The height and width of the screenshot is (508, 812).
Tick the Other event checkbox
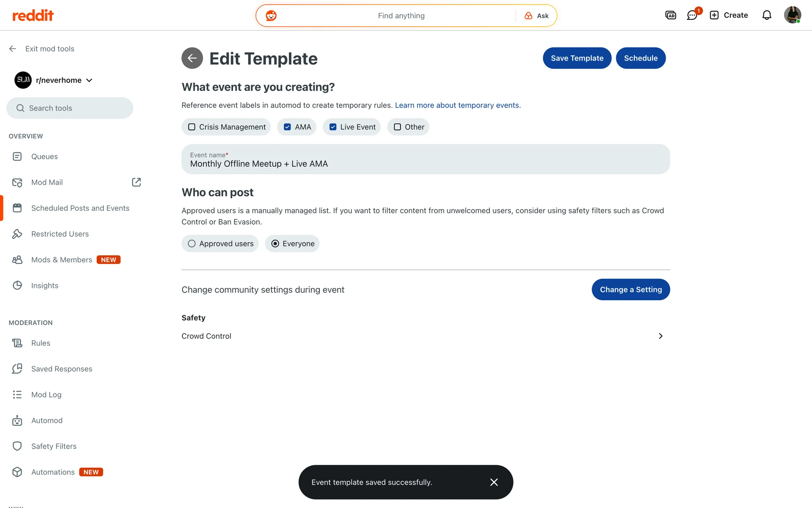[398, 127]
